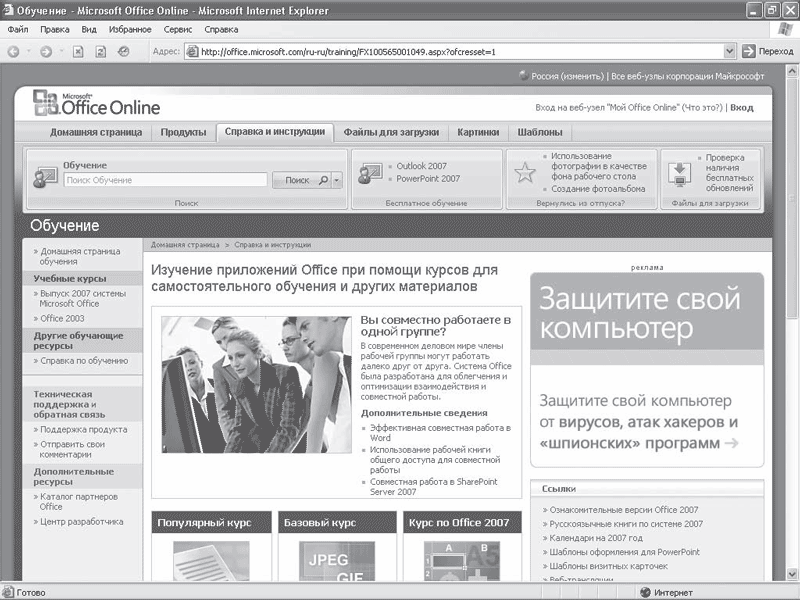Click the Базовый курс JPEG thumbnail
The height and width of the screenshot is (600, 800).
tap(337, 561)
